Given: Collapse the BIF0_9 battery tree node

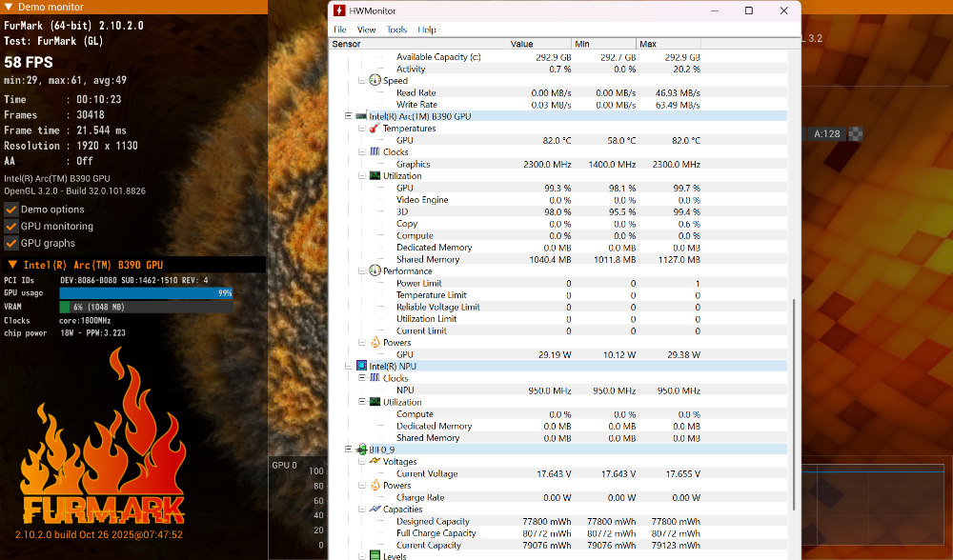Looking at the screenshot, I should [x=348, y=450].
